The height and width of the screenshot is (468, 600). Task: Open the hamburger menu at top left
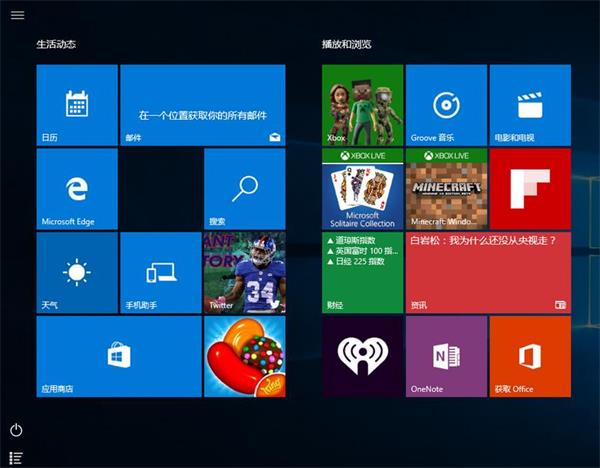(17, 15)
